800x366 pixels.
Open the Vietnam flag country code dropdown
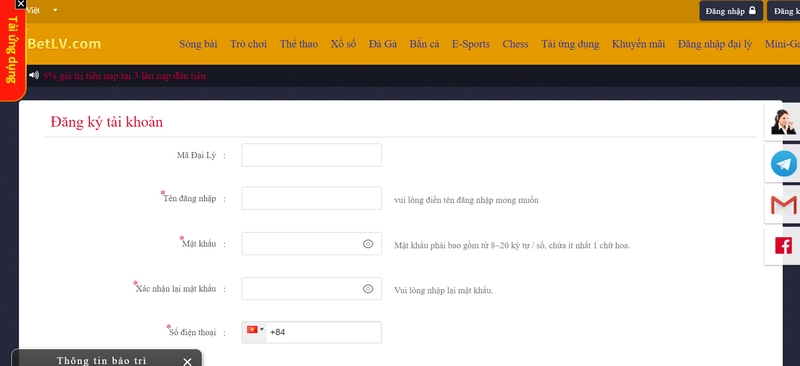[255, 330]
